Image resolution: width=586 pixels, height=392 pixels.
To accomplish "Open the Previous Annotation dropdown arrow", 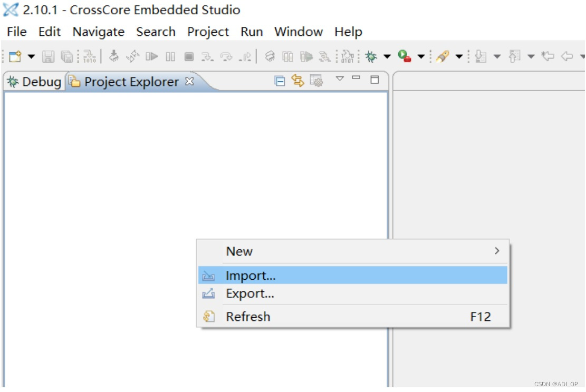I will (531, 57).
